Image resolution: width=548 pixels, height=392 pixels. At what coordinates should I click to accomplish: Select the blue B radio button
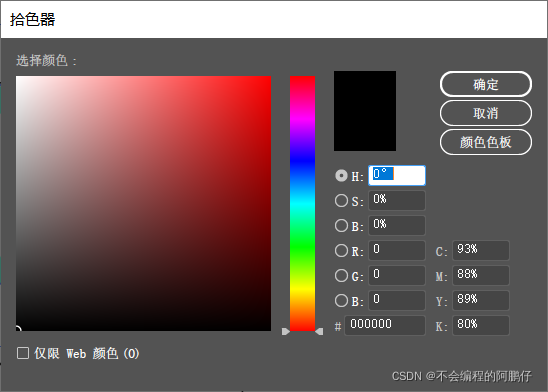point(341,300)
